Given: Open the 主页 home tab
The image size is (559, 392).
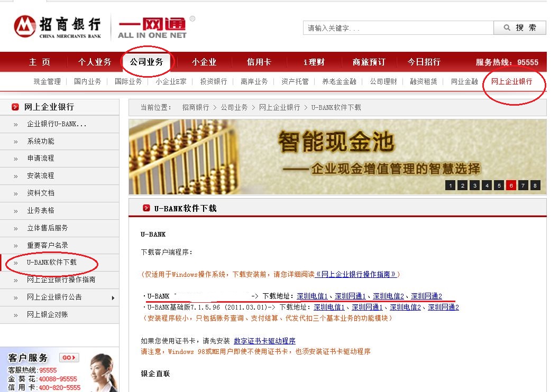Looking at the screenshot, I should [40, 62].
